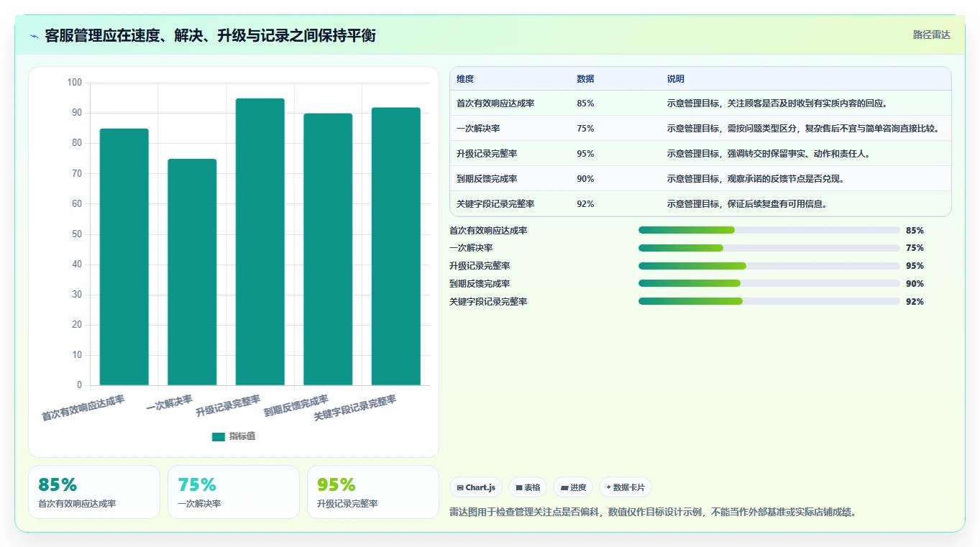Click the 表格 tag pill

coord(528,487)
